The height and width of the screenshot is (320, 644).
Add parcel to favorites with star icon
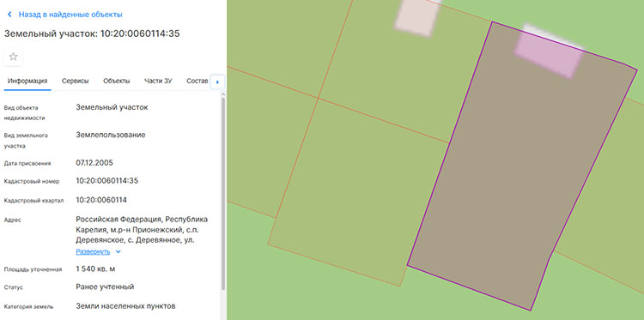pyautogui.click(x=13, y=57)
